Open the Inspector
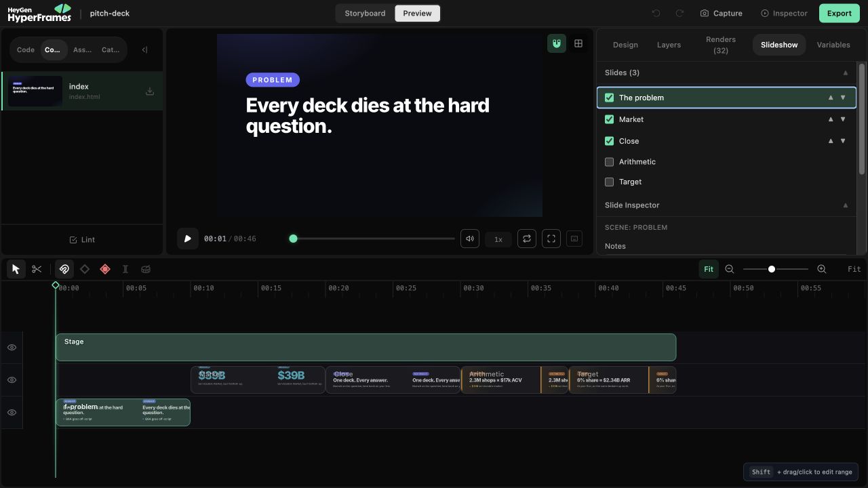Screen dimensions: 868x488 pyautogui.click(x=784, y=13)
